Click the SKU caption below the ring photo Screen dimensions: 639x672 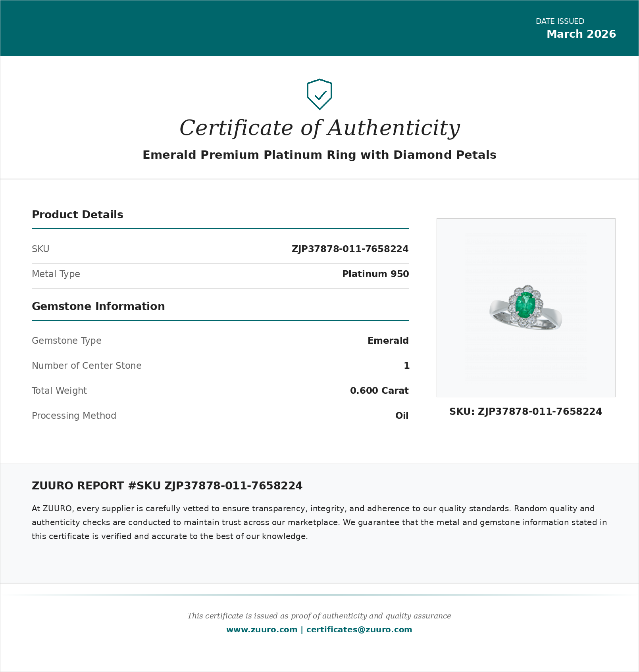click(525, 412)
